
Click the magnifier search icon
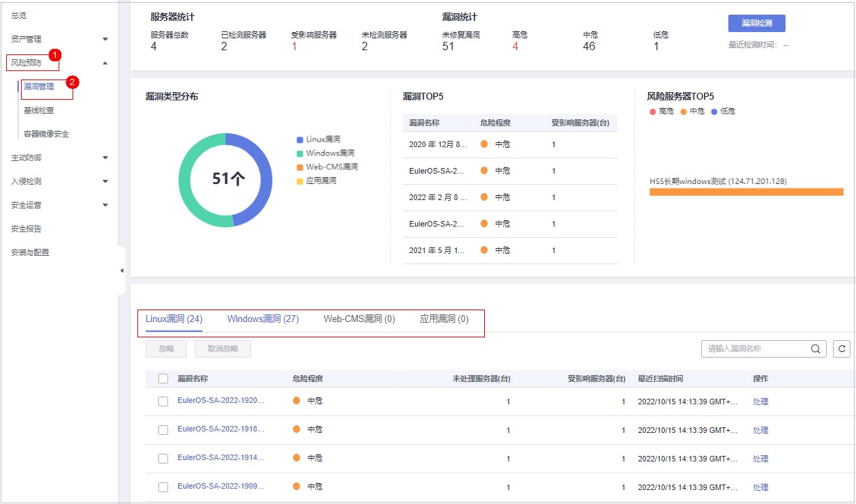point(815,349)
